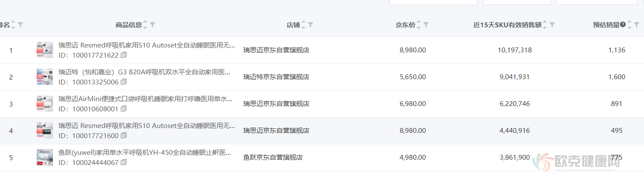This screenshot has height=172, width=644.
Task: Sort by 商品信息 arrows
Action: point(146,25)
